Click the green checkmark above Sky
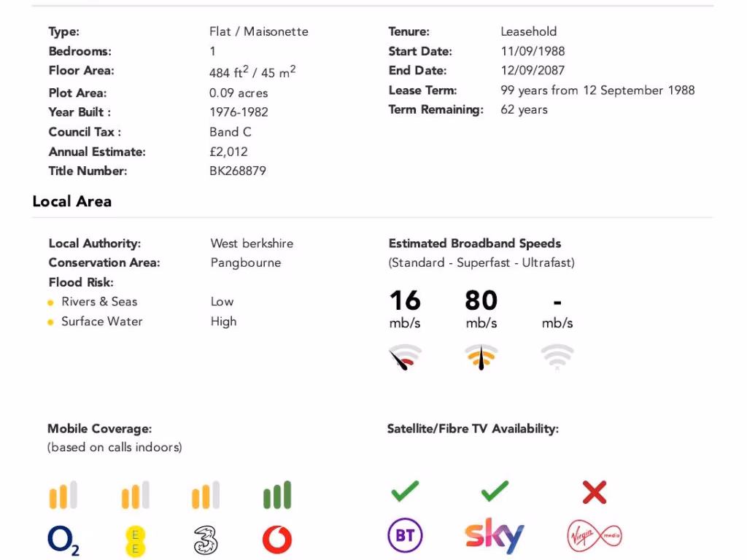Image resolution: width=747 pixels, height=560 pixels. (495, 491)
